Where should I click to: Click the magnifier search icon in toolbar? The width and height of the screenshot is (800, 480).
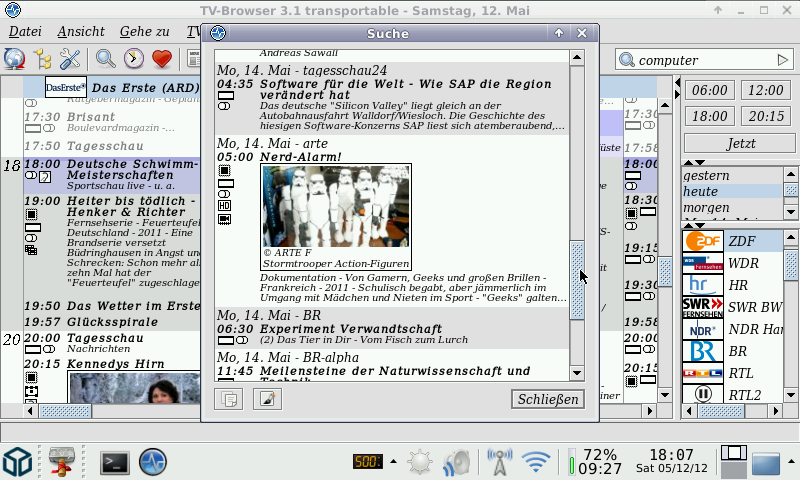tap(105, 59)
